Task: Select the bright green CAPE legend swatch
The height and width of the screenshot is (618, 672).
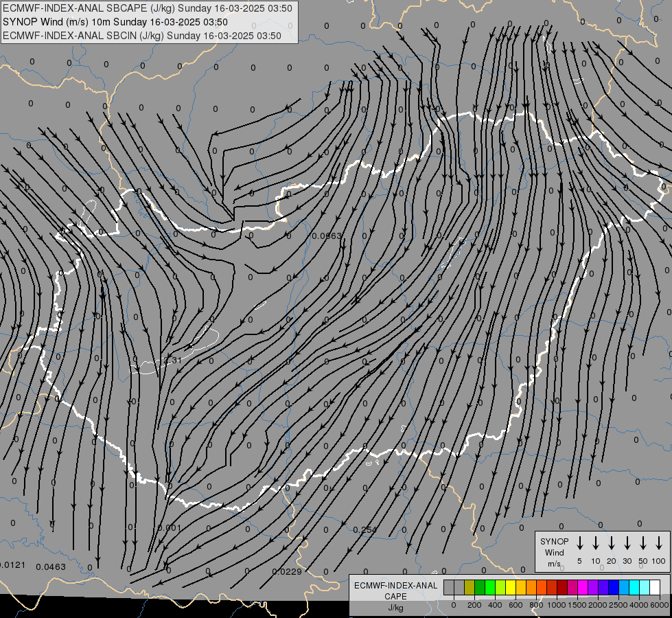Action: (x=490, y=587)
